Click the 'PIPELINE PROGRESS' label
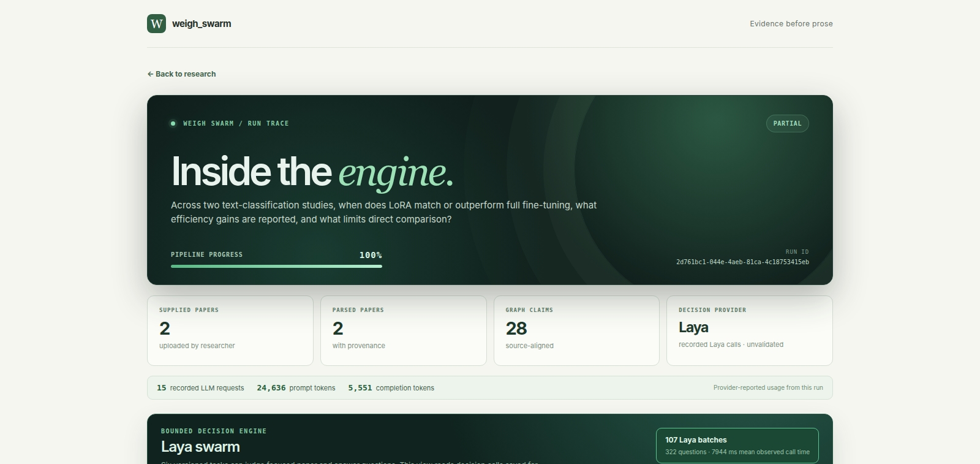The height and width of the screenshot is (464, 980). [x=206, y=255]
